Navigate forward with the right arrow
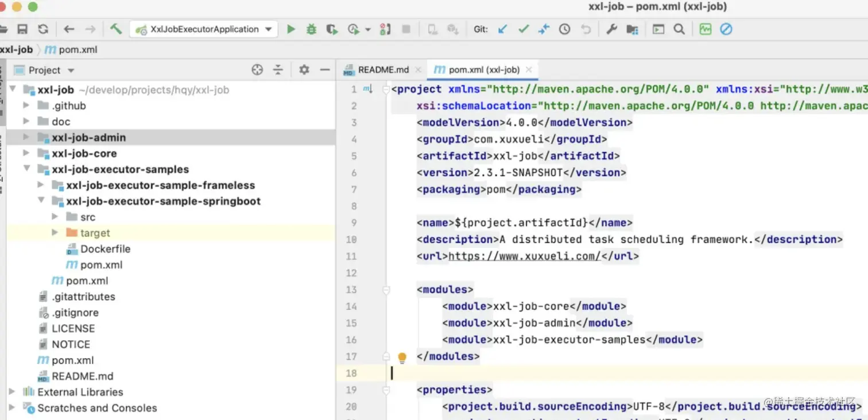868x420 pixels. pyautogui.click(x=90, y=29)
